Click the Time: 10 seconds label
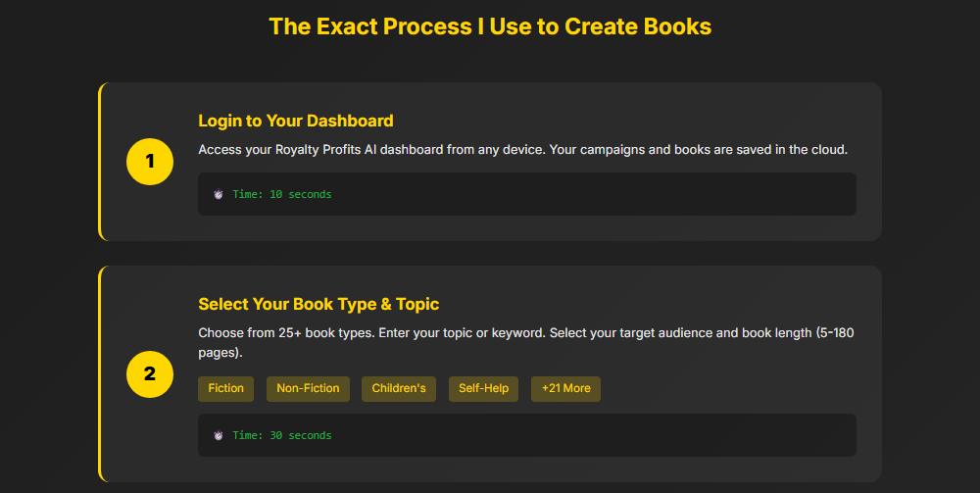Viewport: 980px width, 493px height. pos(282,194)
